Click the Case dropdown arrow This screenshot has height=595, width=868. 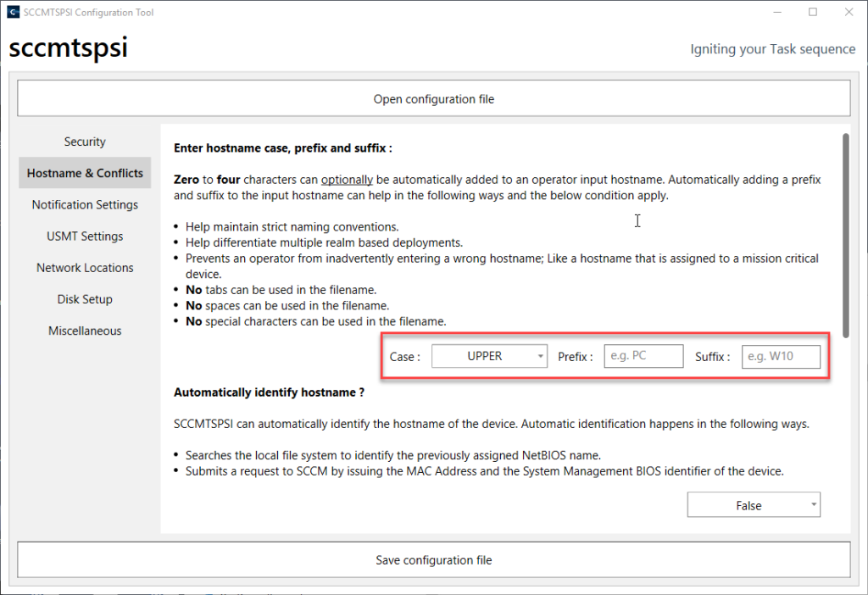[541, 357]
